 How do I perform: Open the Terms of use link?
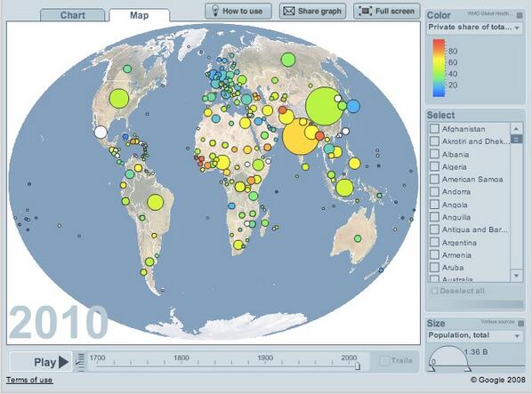29,380
